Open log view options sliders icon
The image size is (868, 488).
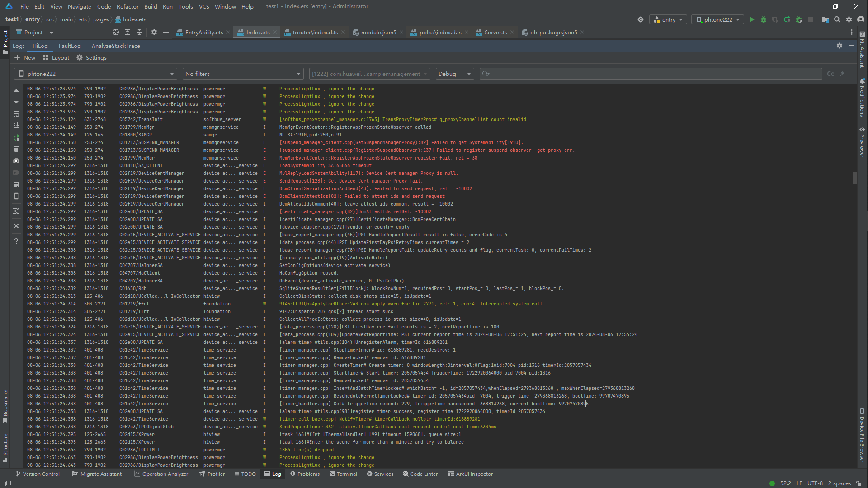(x=16, y=211)
